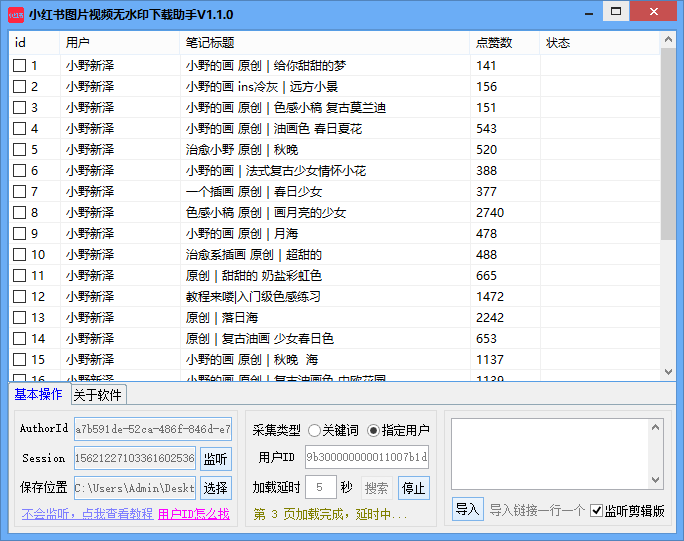Select note '小野的画 | 法式复古少女情怀小花'
Screen dimensions: 684x541
[x=276, y=171]
